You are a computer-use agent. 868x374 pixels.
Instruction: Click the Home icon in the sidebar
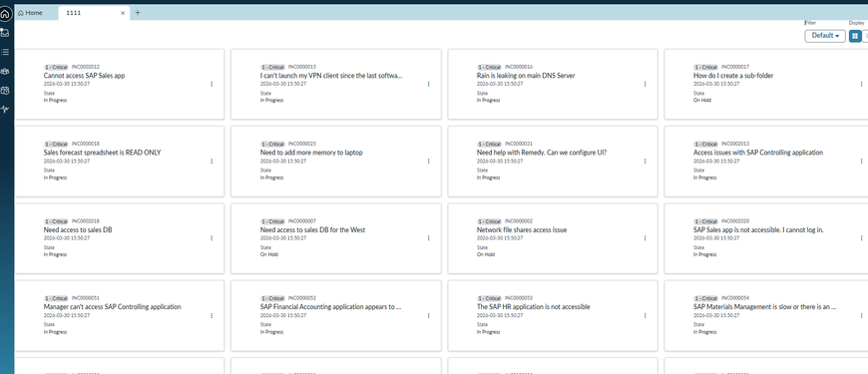tap(6, 13)
